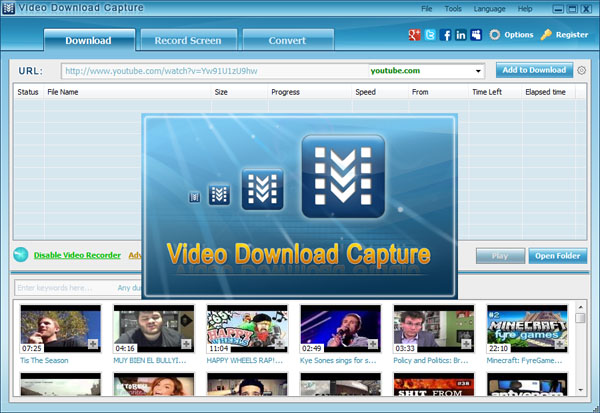
Task: Click the Register key icon
Action: click(546, 35)
